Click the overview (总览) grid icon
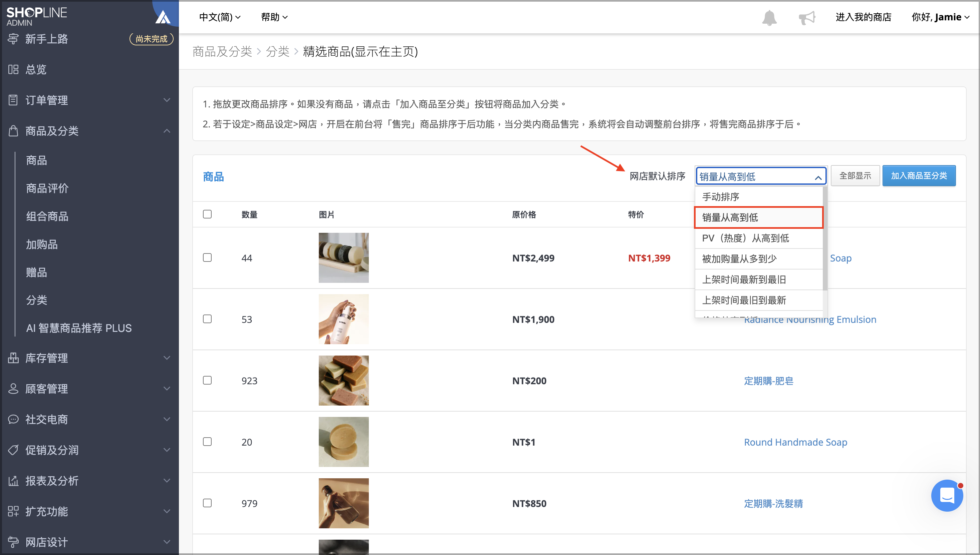This screenshot has width=980, height=555. 13,69
